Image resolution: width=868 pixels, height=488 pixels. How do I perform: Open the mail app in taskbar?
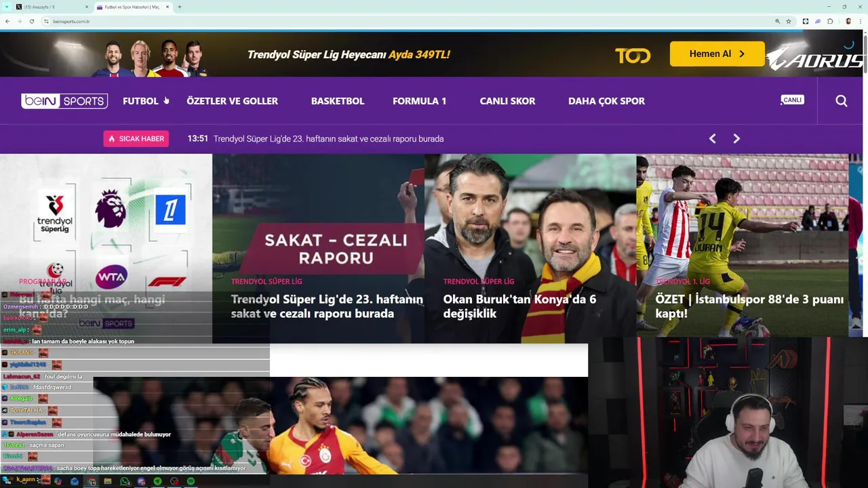click(75, 481)
